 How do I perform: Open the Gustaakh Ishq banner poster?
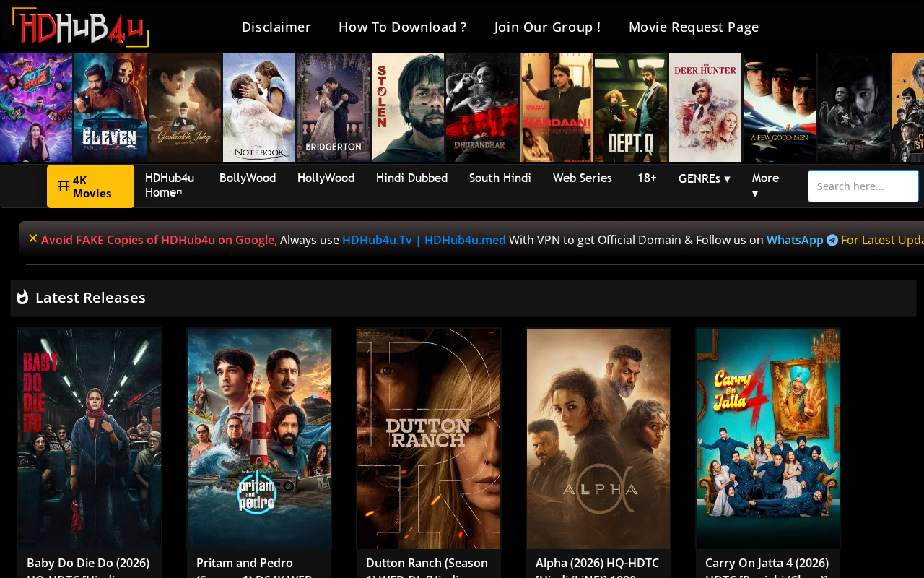(x=185, y=108)
